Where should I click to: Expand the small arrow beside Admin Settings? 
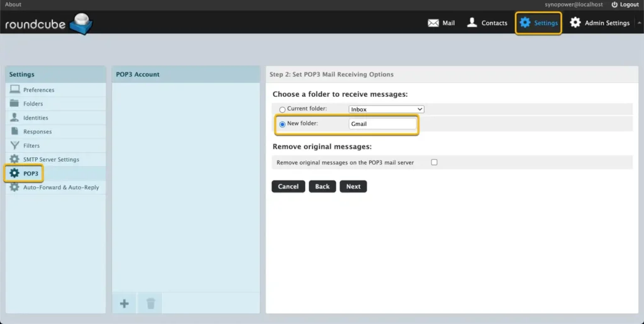click(x=639, y=23)
